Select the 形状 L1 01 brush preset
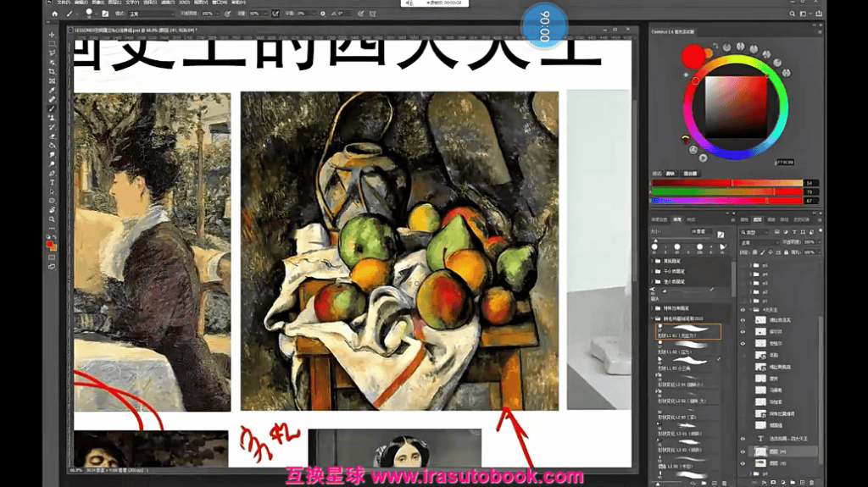This screenshot has width=868, height=487. (688, 330)
